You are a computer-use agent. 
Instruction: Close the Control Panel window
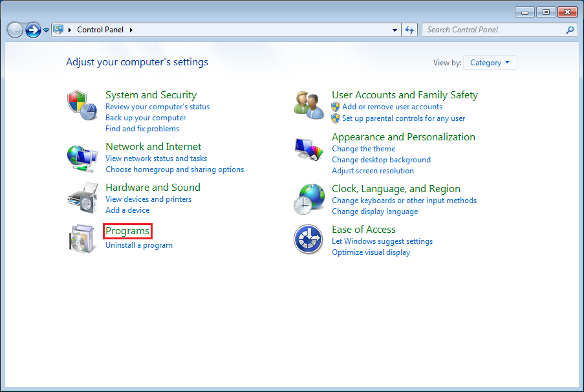567,12
